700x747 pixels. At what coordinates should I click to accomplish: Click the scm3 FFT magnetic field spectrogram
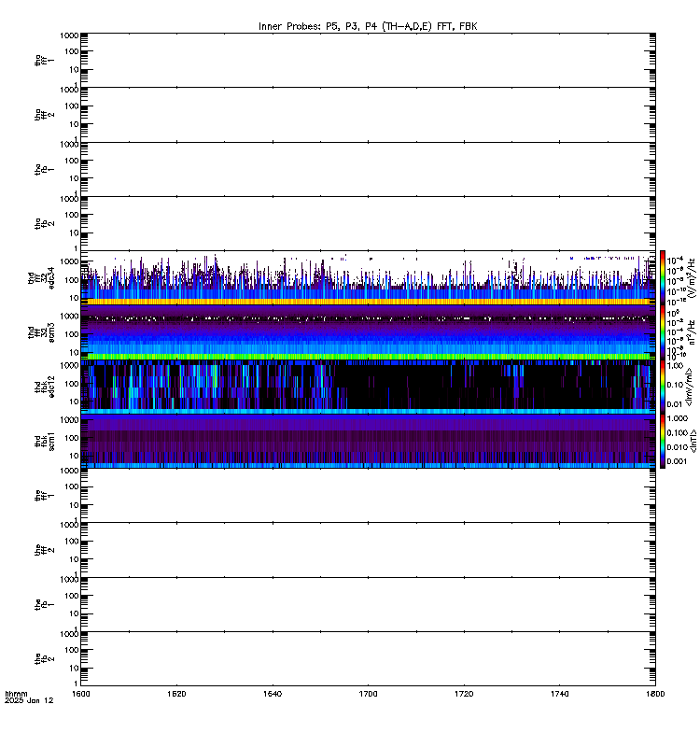click(x=368, y=332)
